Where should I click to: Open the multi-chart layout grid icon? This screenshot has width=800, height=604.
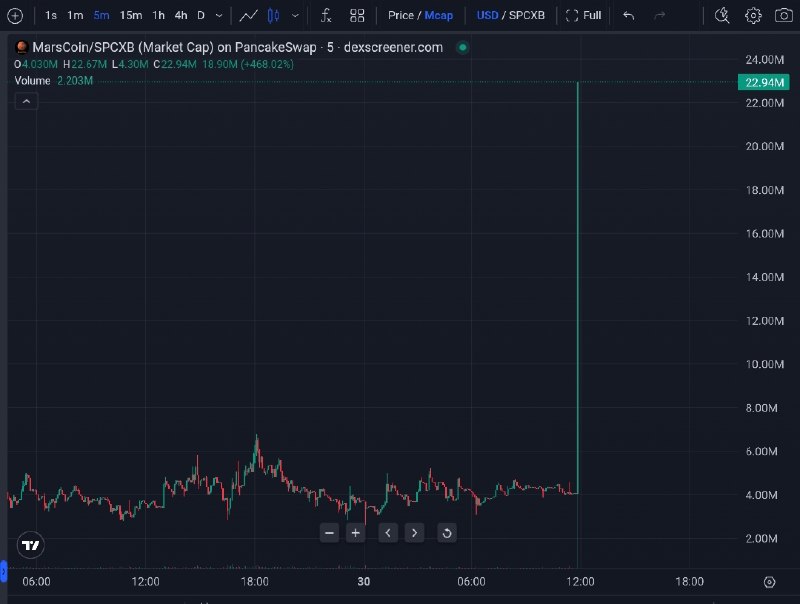pos(357,15)
